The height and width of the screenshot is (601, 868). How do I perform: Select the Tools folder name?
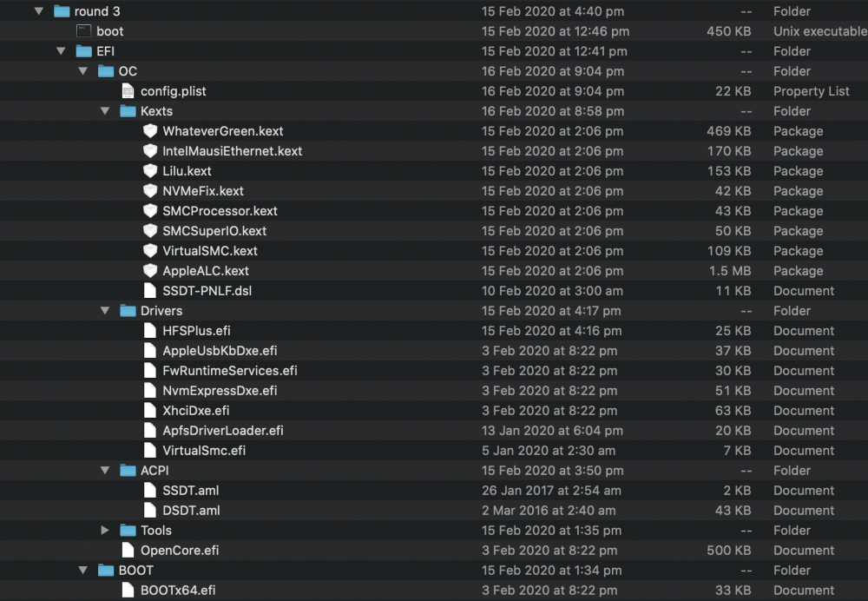[156, 530]
